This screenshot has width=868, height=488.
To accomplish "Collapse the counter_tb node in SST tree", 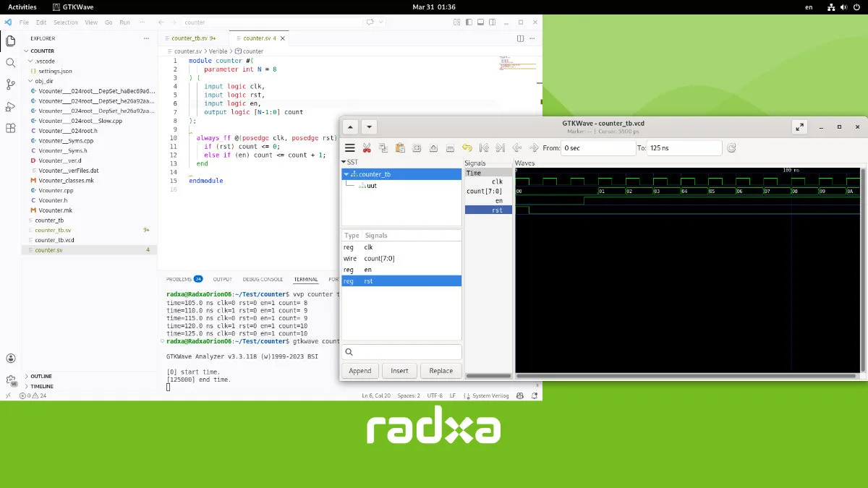I will pos(346,174).
